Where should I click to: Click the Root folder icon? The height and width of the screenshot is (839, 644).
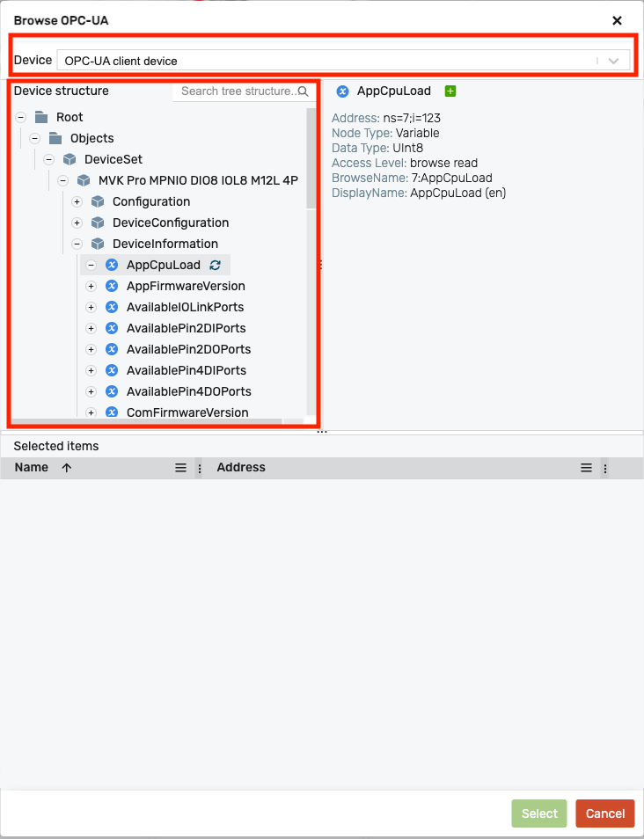pos(41,117)
